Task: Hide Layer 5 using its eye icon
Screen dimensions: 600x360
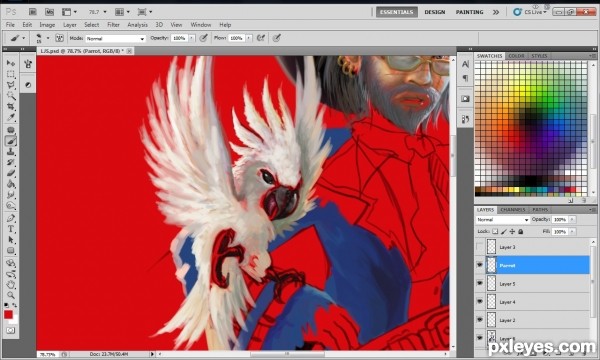Action: 479,283
